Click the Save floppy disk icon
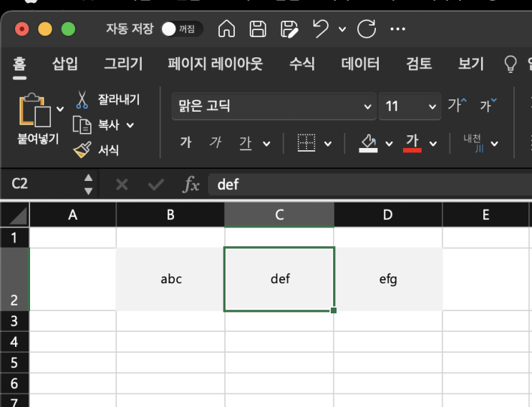This screenshot has width=532, height=407. point(258,29)
